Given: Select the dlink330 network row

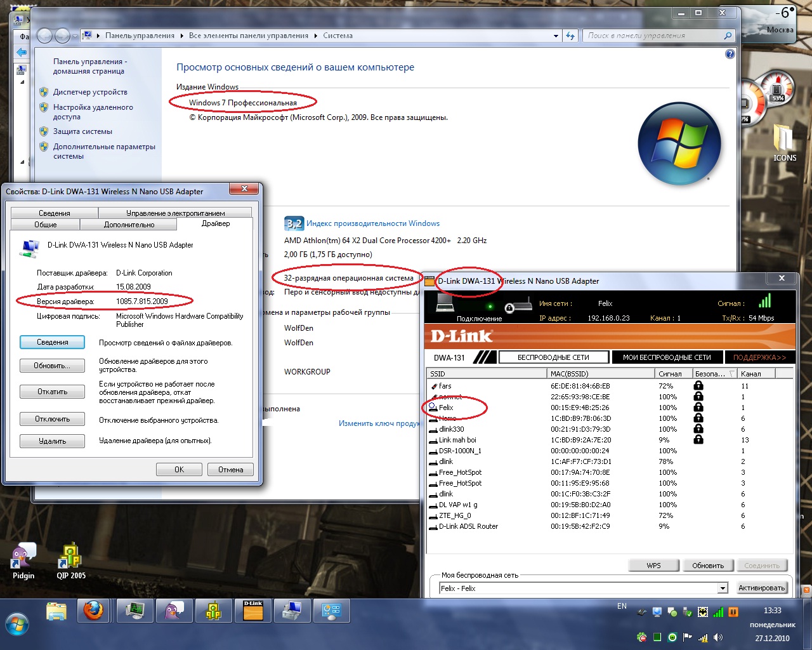Looking at the screenshot, I should point(452,429).
